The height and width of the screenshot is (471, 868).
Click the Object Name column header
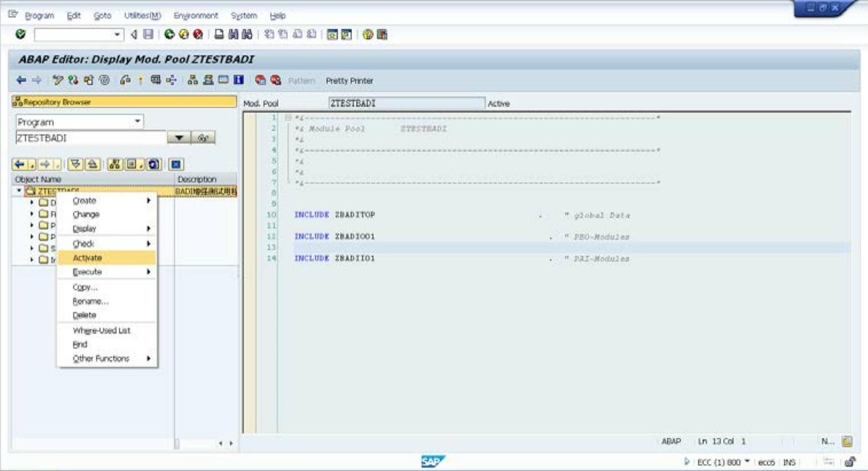pos(93,179)
